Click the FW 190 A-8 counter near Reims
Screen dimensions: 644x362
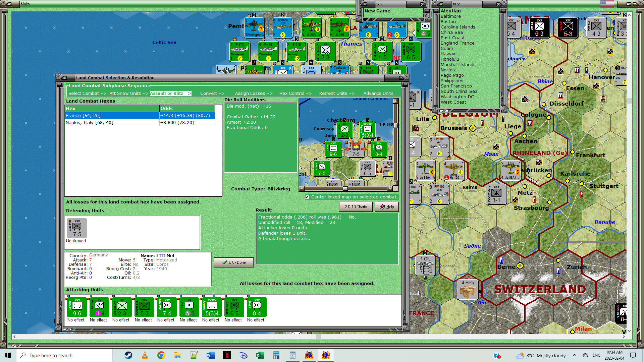(x=439, y=194)
